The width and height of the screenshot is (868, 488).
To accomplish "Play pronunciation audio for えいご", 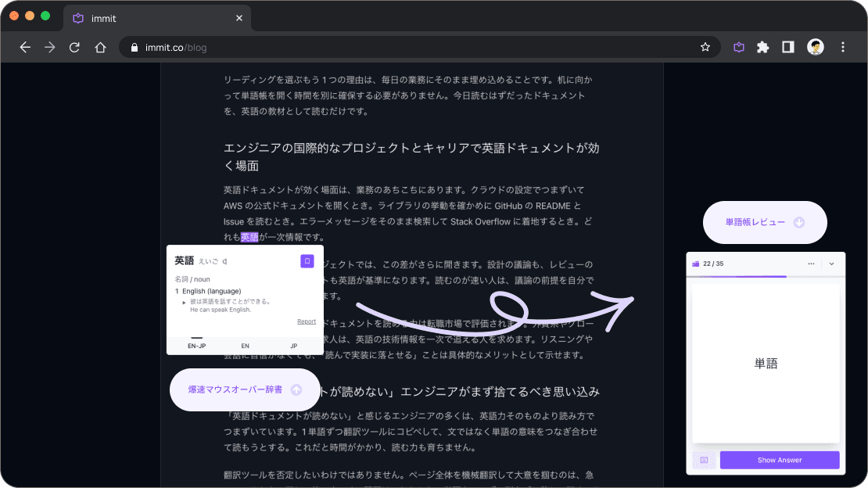I will pyautogui.click(x=224, y=261).
